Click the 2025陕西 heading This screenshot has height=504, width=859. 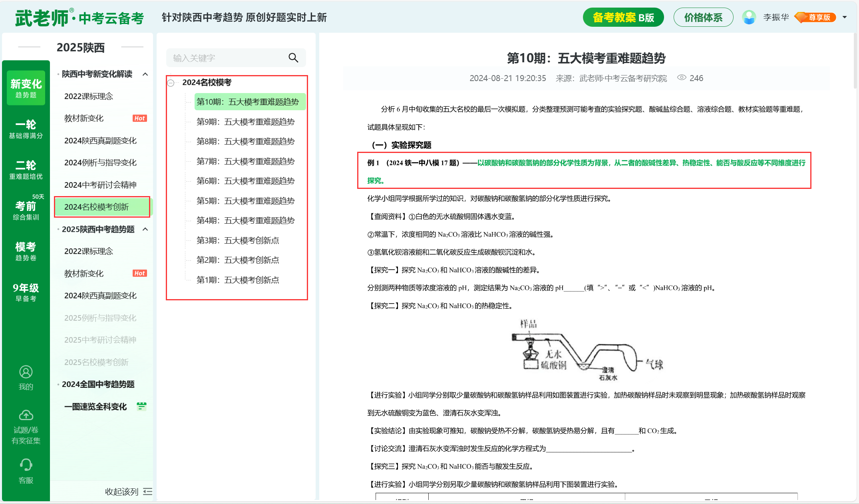pos(81,47)
